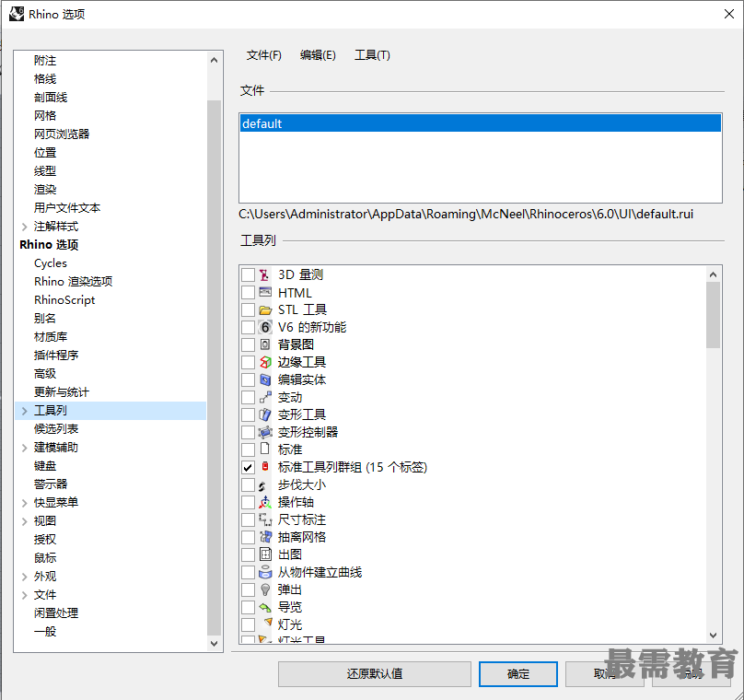Click the 从物件建立曲线 icon
Viewport: 744px width, 700px height.
(265, 572)
